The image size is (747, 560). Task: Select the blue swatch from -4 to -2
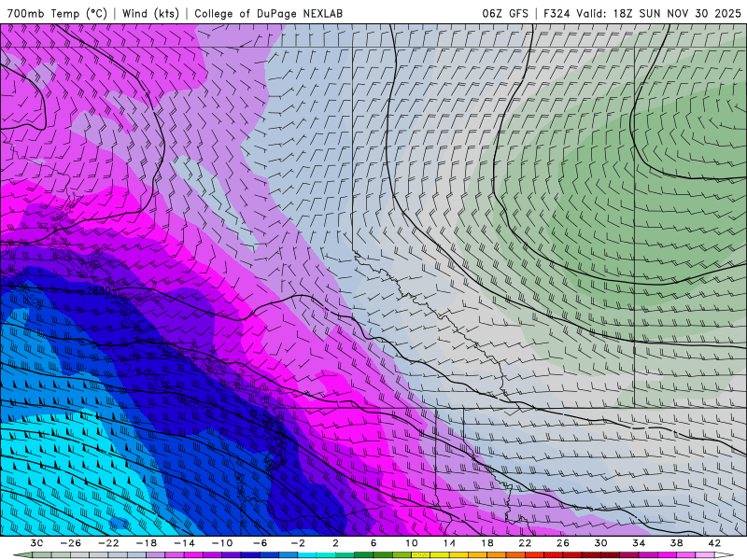coord(289,555)
